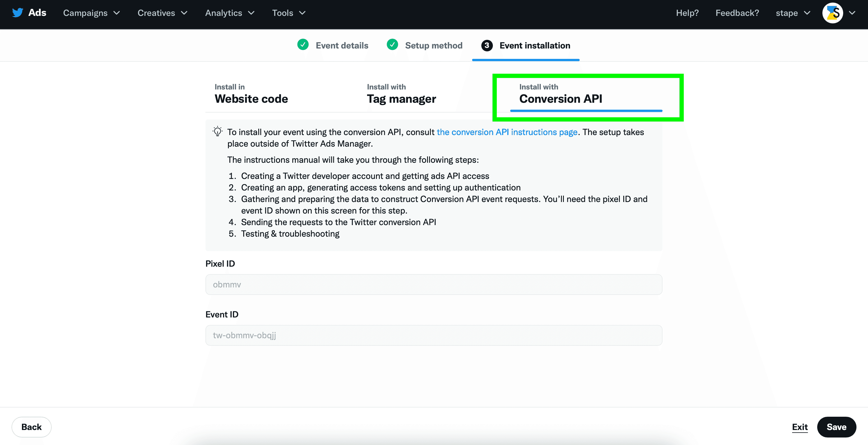The height and width of the screenshot is (445, 868).
Task: Click the green check beside Event details
Action: (x=303, y=44)
